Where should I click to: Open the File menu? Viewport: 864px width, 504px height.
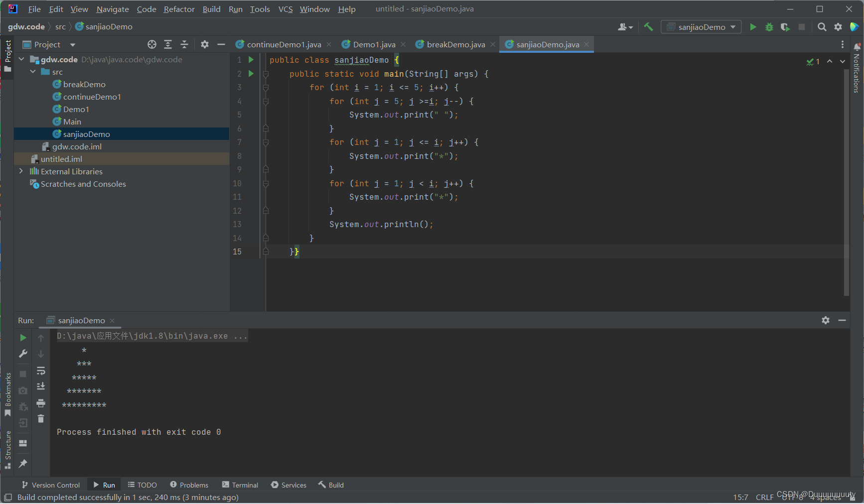[x=34, y=9]
